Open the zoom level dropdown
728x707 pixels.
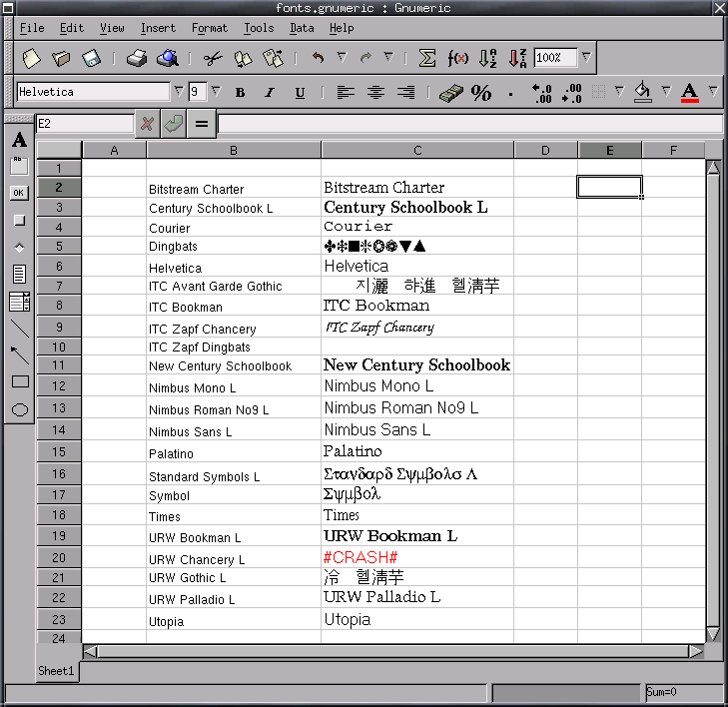[586, 57]
